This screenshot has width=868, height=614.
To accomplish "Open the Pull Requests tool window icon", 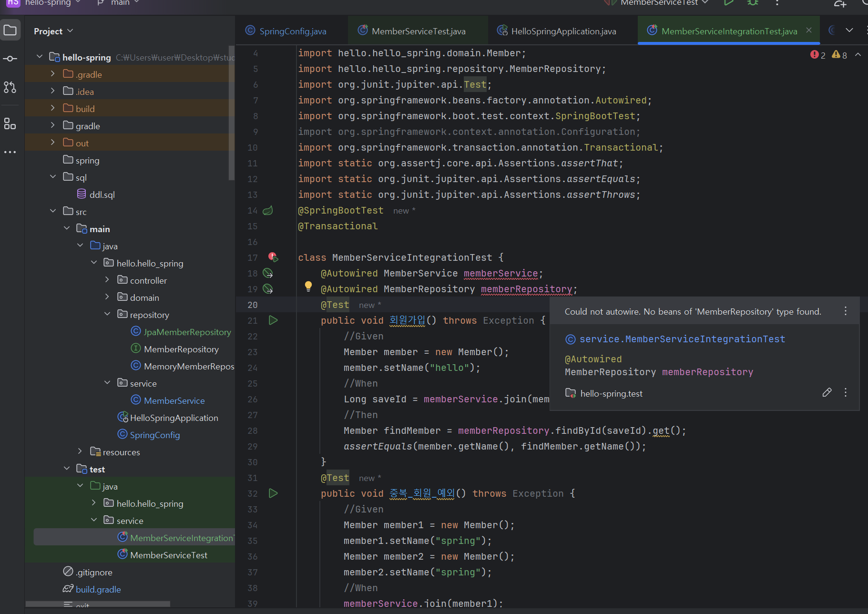I will 10,87.
